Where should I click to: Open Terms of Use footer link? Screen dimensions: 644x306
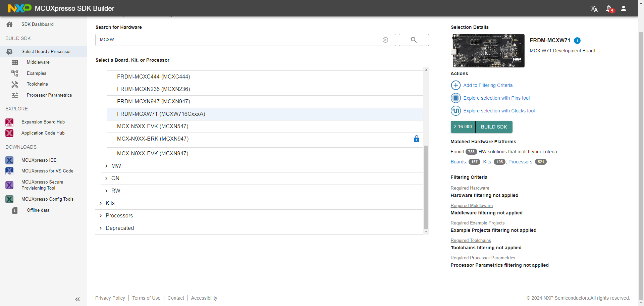pyautogui.click(x=146, y=298)
